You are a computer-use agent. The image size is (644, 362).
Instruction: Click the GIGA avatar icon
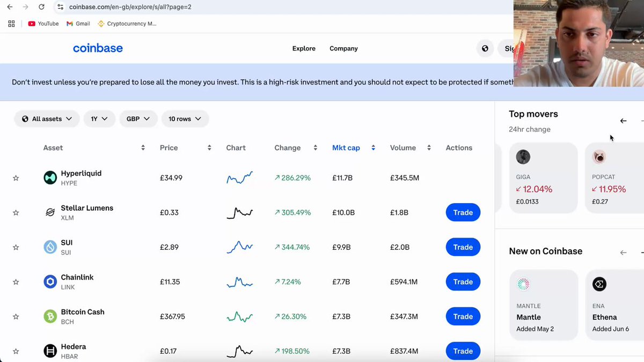(x=523, y=157)
